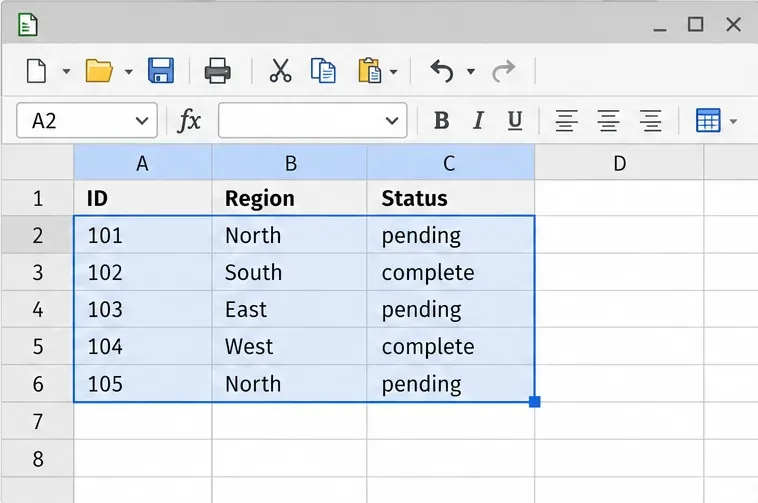The width and height of the screenshot is (758, 503).
Task: Click 'pending' in row 2
Action: (451, 235)
